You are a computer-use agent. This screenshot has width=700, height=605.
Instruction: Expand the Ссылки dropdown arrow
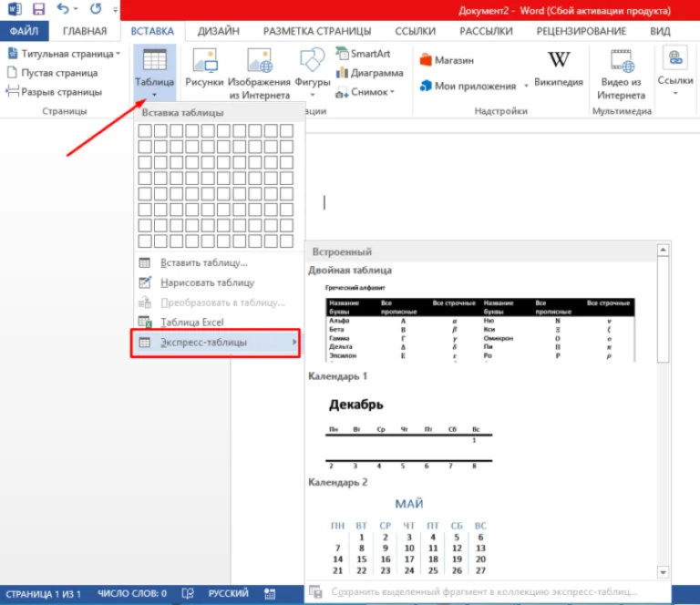(675, 93)
